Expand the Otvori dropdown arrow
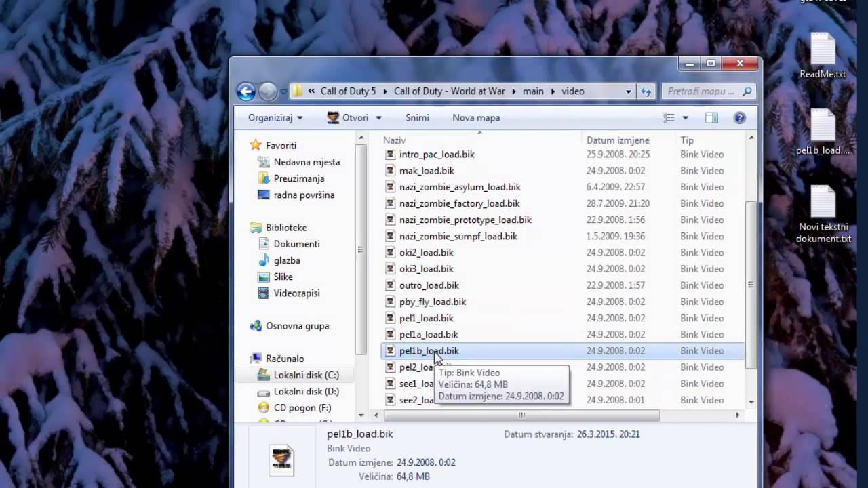Viewport: 868px width, 488px height. coord(378,118)
